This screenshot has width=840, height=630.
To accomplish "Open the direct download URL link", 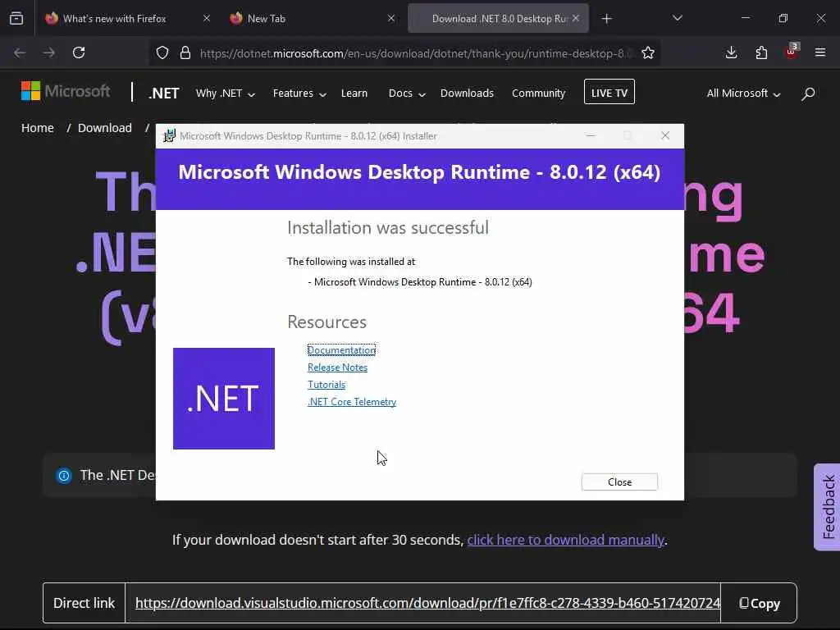I will coord(427,603).
